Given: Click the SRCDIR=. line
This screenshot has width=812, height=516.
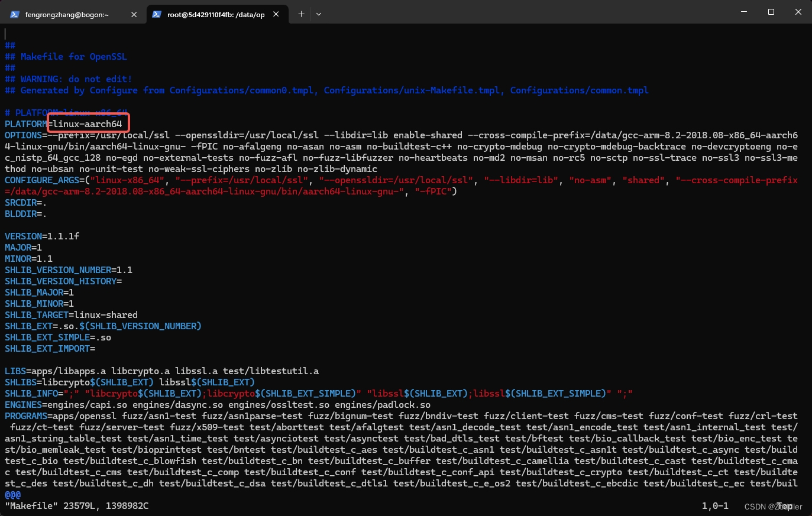Looking at the screenshot, I should tap(26, 203).
